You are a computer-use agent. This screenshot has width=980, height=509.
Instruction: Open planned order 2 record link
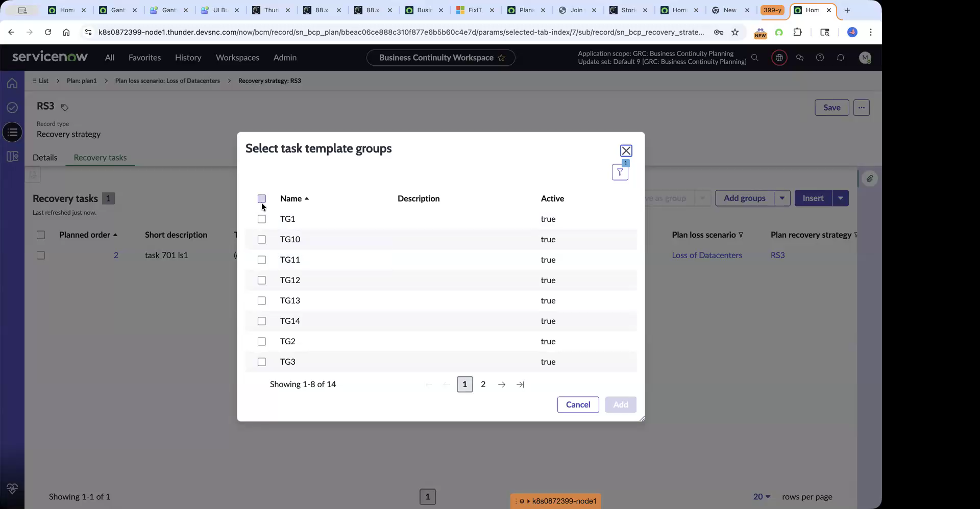(116, 255)
